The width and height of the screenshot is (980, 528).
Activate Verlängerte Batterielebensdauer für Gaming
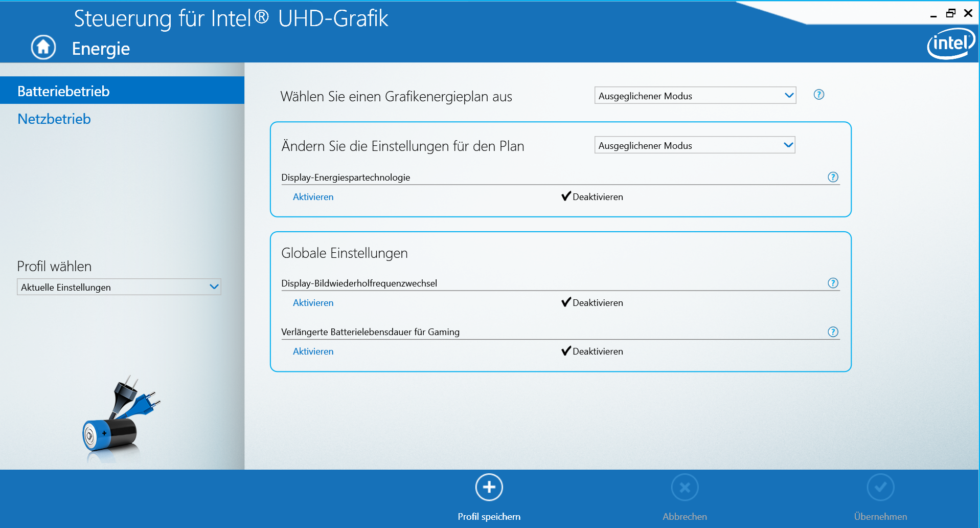click(313, 351)
